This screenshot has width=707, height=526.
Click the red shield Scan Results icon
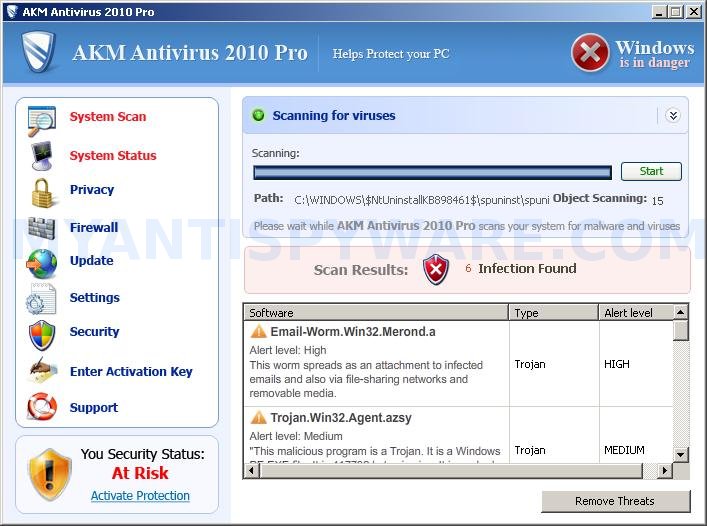point(436,270)
